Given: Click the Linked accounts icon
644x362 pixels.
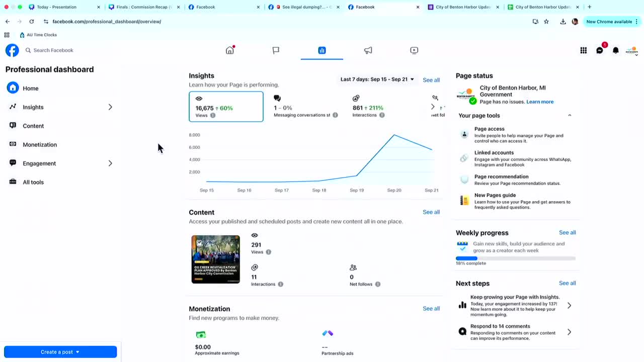Looking at the screenshot, I should tap(464, 158).
